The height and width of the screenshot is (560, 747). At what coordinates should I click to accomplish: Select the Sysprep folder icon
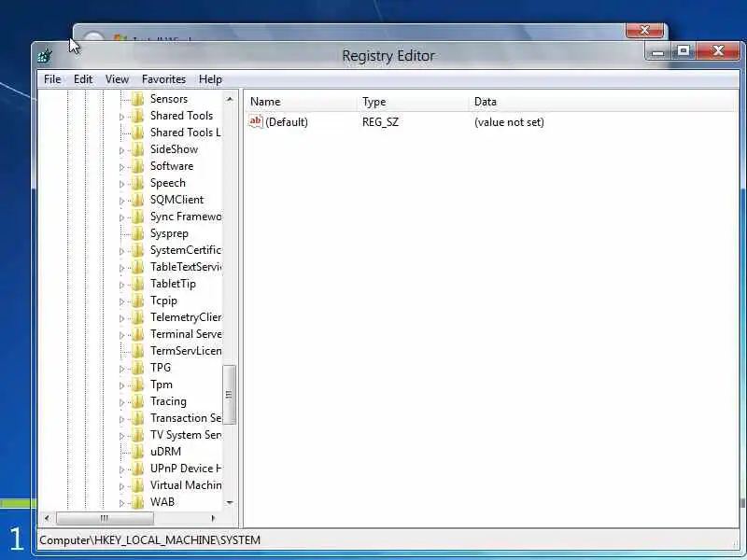click(x=137, y=233)
